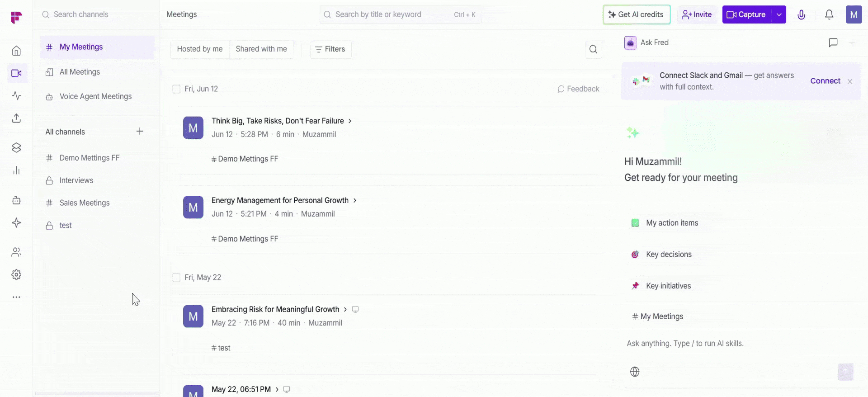Screen dimensions: 868x397
Task: Open the Demo Mettings FF channel
Action: click(x=97, y=158)
